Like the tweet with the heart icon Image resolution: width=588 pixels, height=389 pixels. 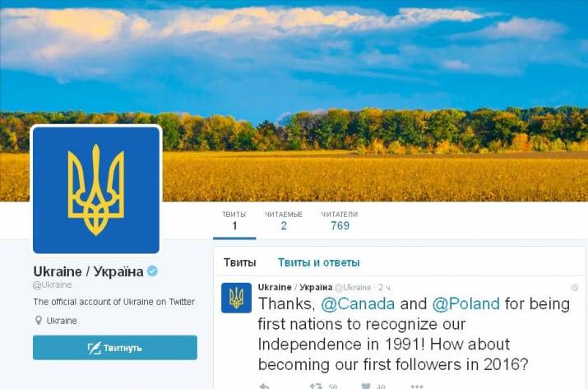click(x=366, y=386)
